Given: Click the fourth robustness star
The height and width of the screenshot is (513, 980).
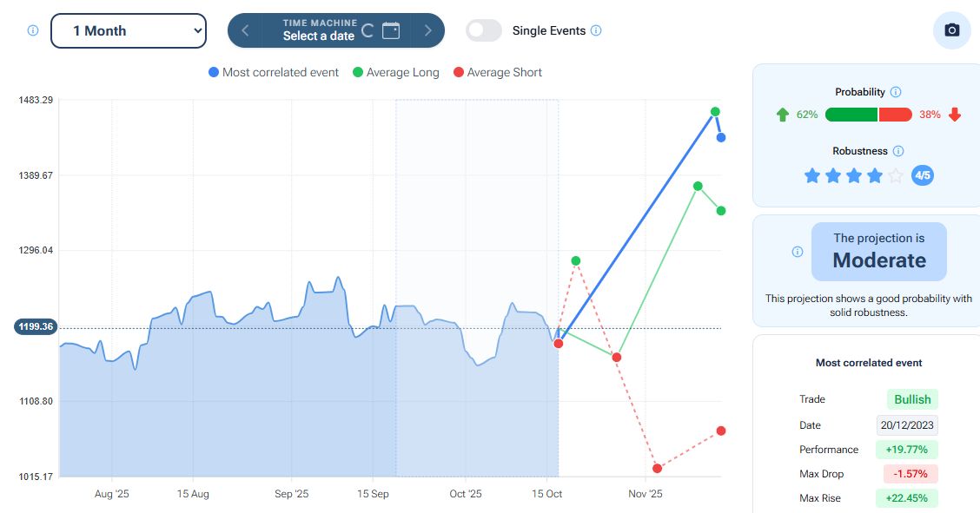Looking at the screenshot, I should point(875,176).
